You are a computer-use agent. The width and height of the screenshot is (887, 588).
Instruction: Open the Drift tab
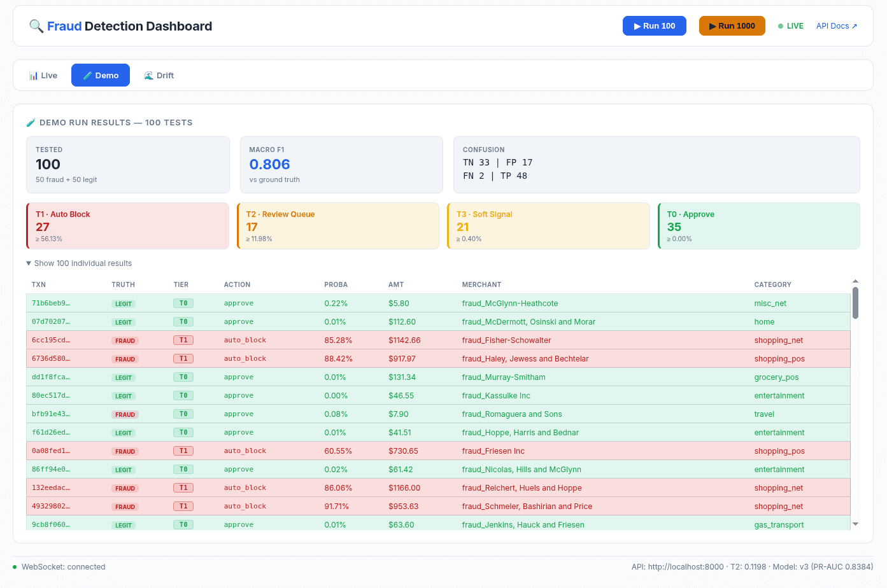(159, 75)
